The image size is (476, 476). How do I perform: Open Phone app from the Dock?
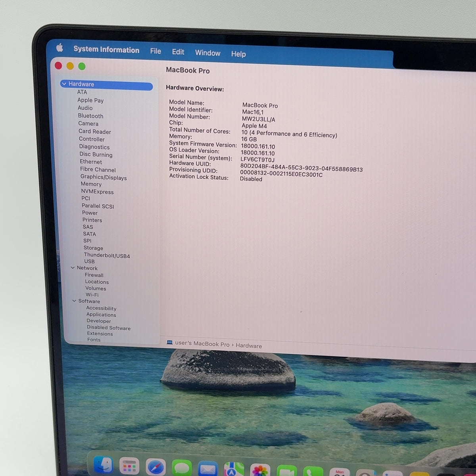tap(313, 472)
